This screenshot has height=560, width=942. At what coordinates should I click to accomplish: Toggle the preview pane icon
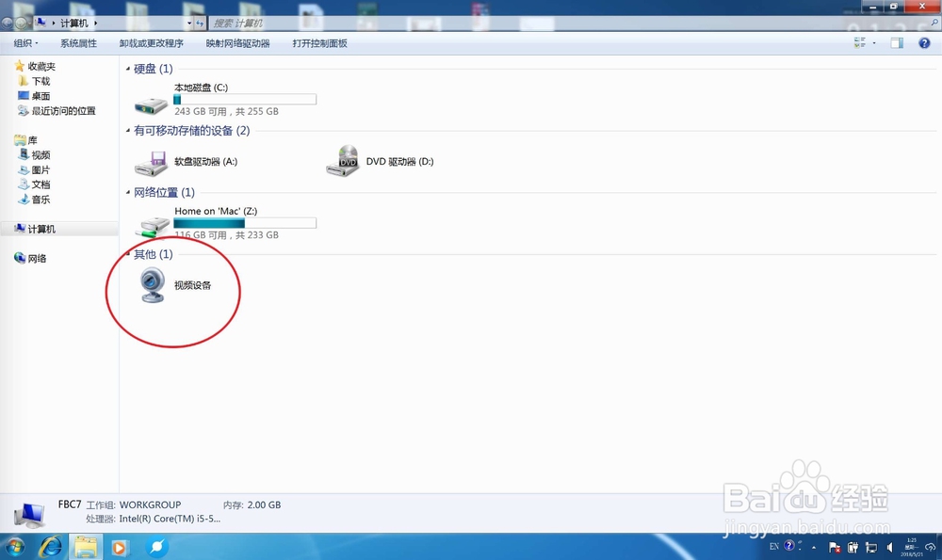pos(897,42)
